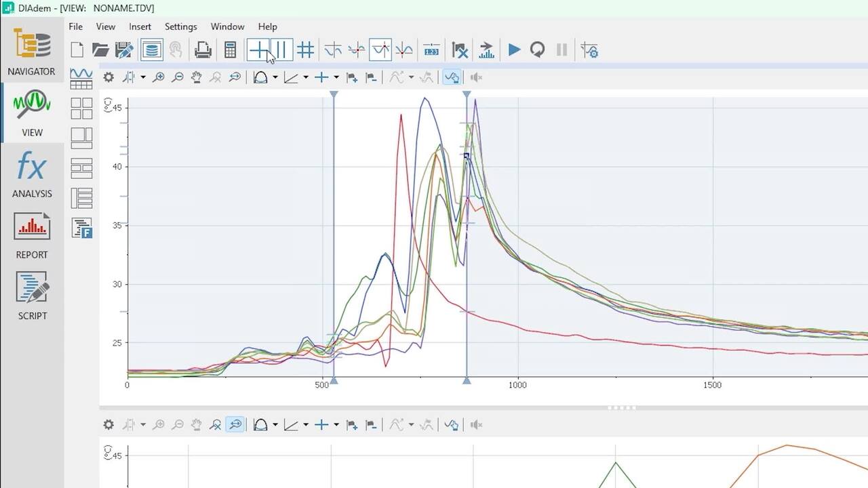Select the list with F script layout icon
The height and width of the screenshot is (488, 868).
[81, 228]
